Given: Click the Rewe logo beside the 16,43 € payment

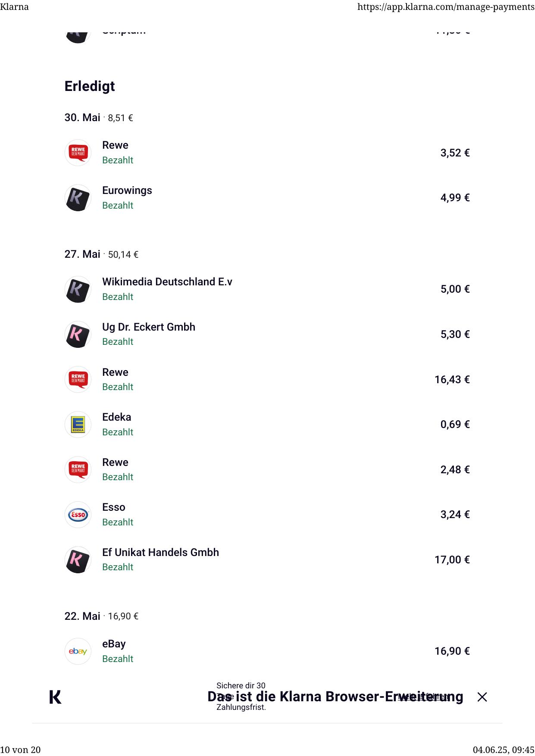Looking at the screenshot, I should [x=78, y=379].
